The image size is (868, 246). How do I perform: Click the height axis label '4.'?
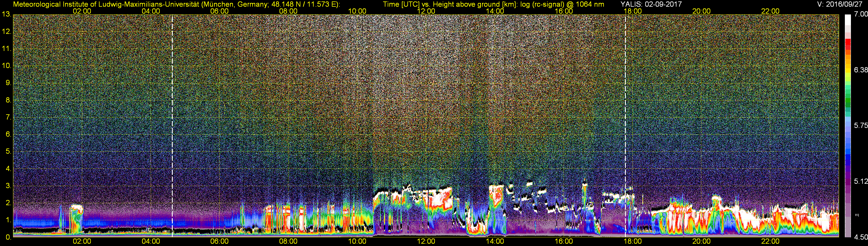coord(8,169)
